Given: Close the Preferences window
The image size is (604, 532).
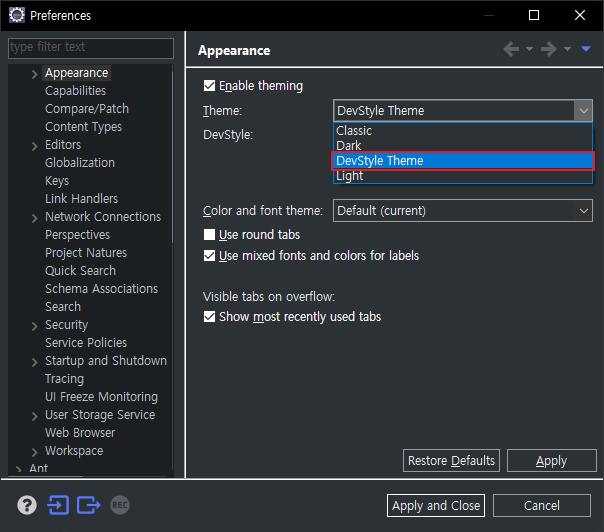Looking at the screenshot, I should pyautogui.click(x=580, y=15).
